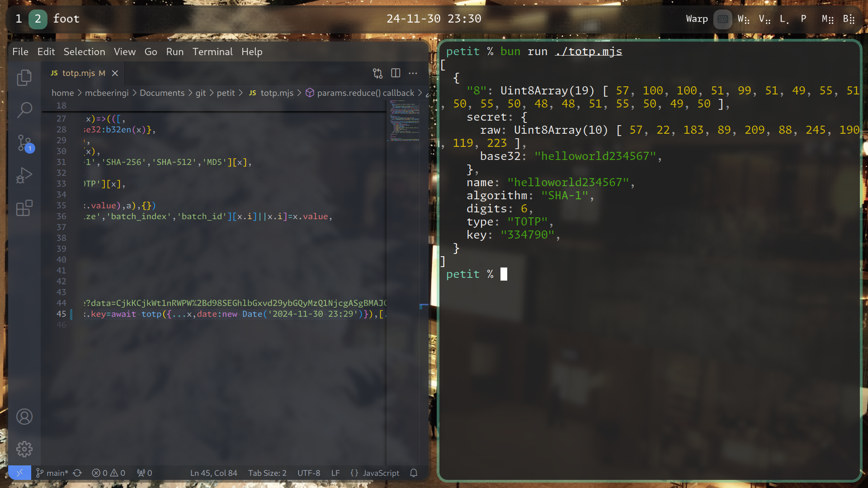Screen dimensions: 868x488
Task: Open the Explorer view icon
Action: [24, 78]
